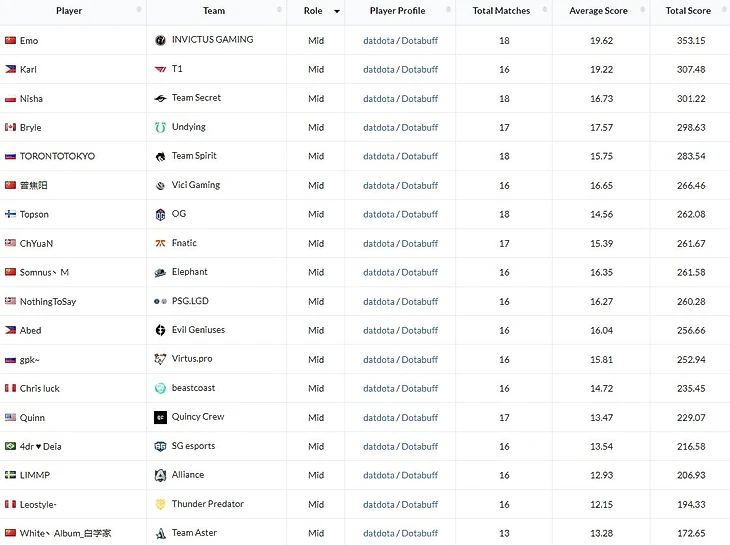The height and width of the screenshot is (545, 730).
Task: Toggle sort arrows on Team column
Action: [279, 11]
